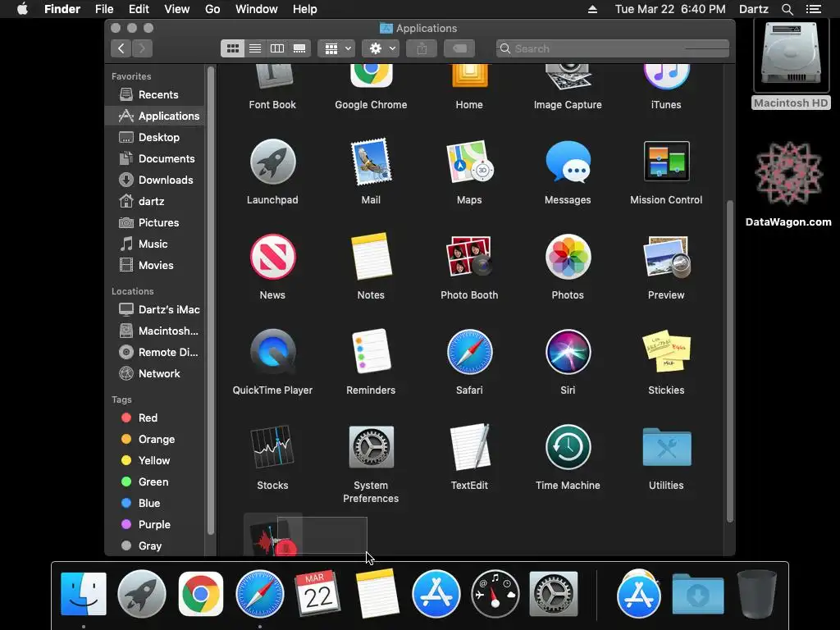The image size is (840, 630).
Task: Switch to icon view in toolbar
Action: click(x=232, y=48)
